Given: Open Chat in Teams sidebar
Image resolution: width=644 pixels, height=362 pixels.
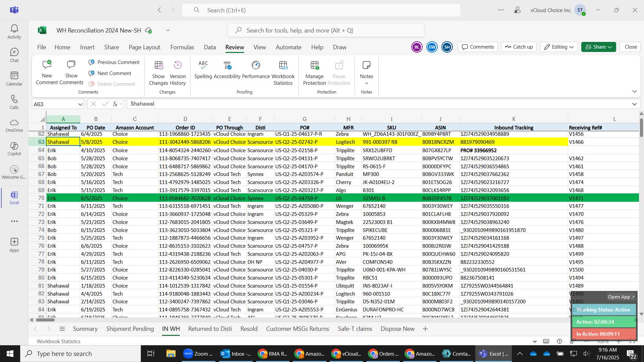Looking at the screenshot, I should click(14, 55).
